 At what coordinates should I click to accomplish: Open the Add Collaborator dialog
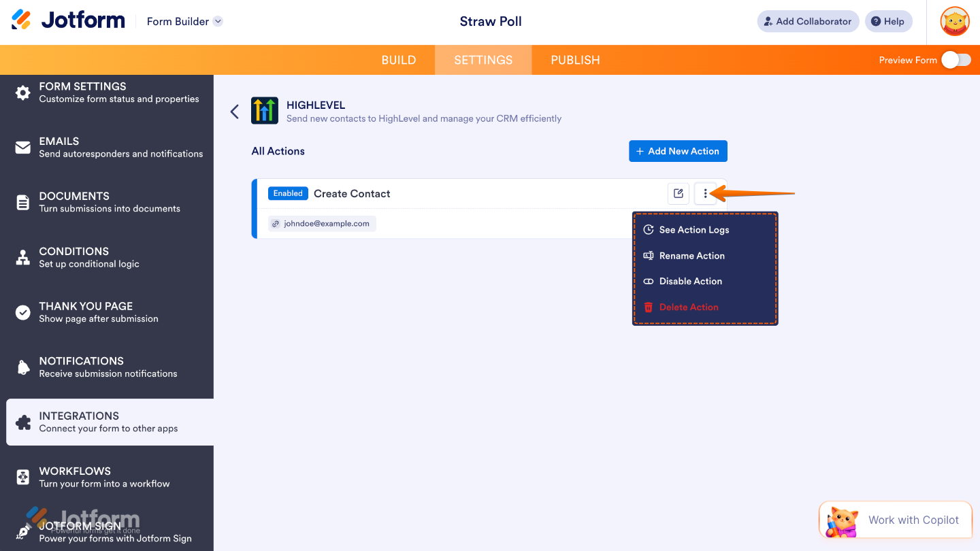(808, 21)
